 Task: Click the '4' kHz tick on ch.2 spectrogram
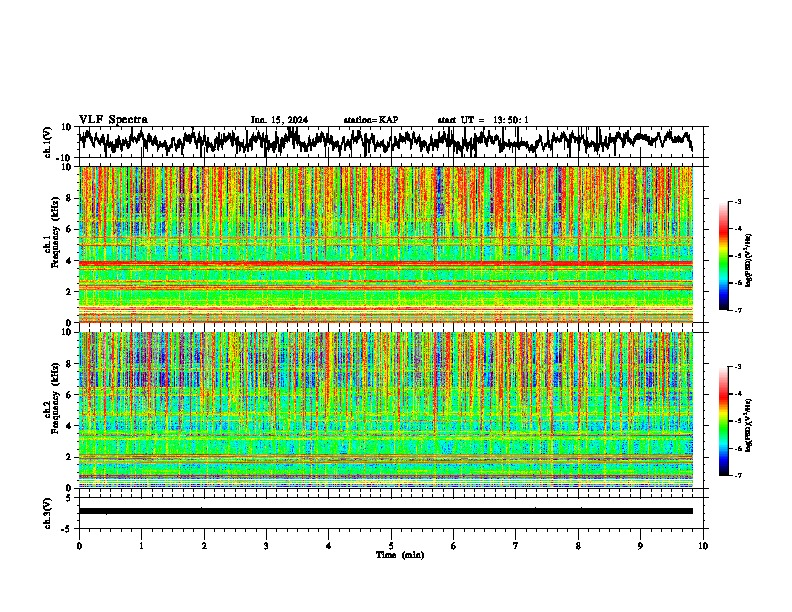click(71, 426)
